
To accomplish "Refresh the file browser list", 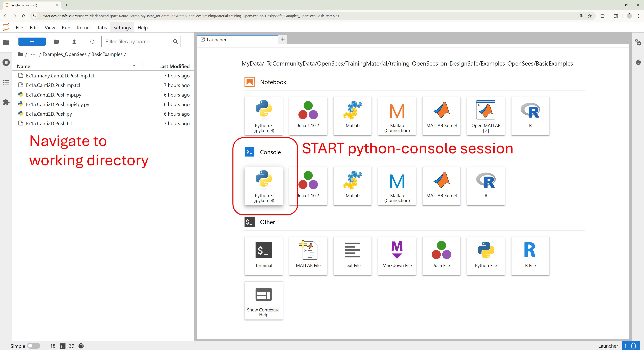I will coord(92,42).
